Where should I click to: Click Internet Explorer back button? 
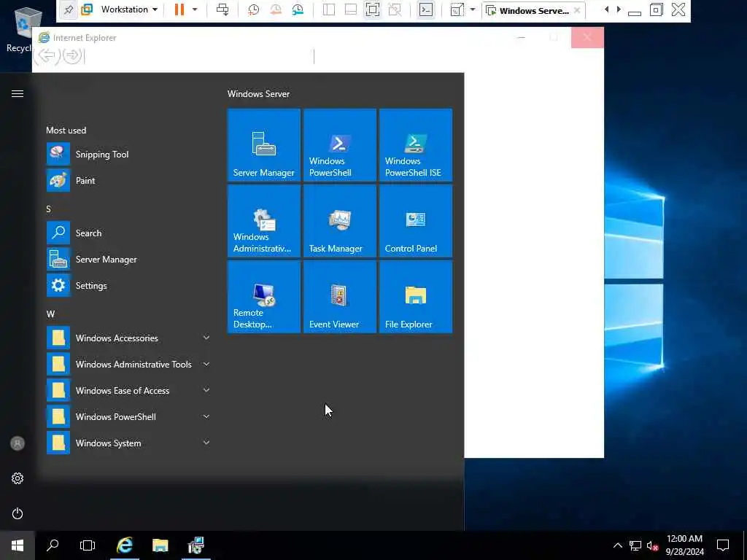tap(46, 55)
